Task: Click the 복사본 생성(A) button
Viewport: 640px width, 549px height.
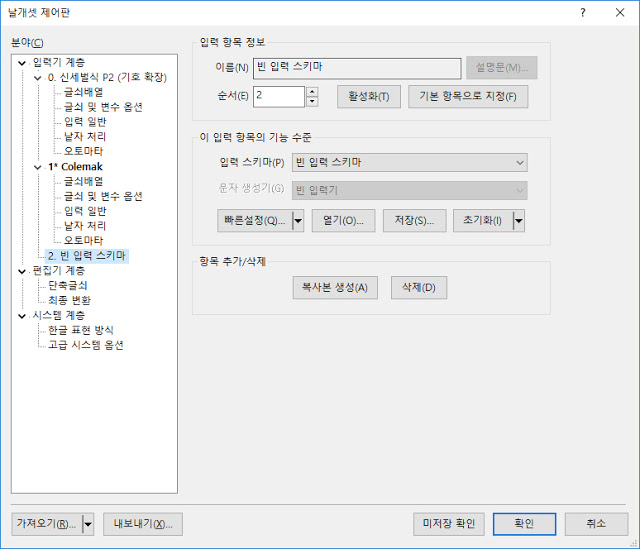Action: pyautogui.click(x=335, y=288)
